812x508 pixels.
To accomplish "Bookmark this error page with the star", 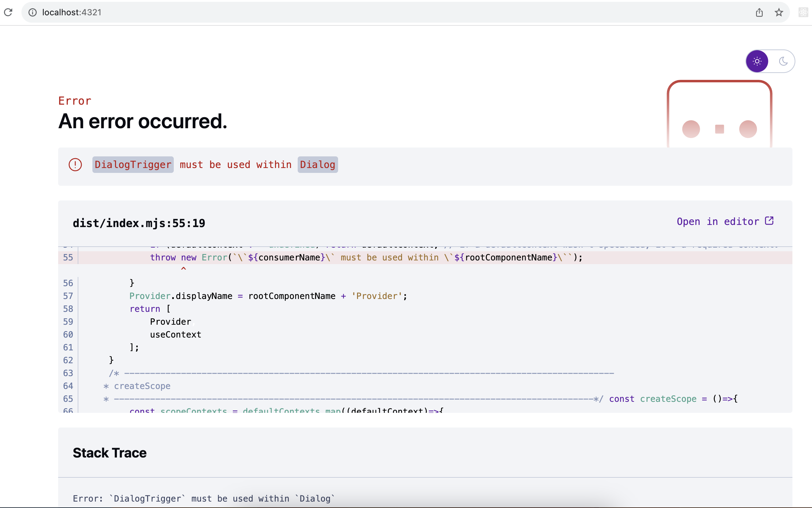I will pos(779,12).
